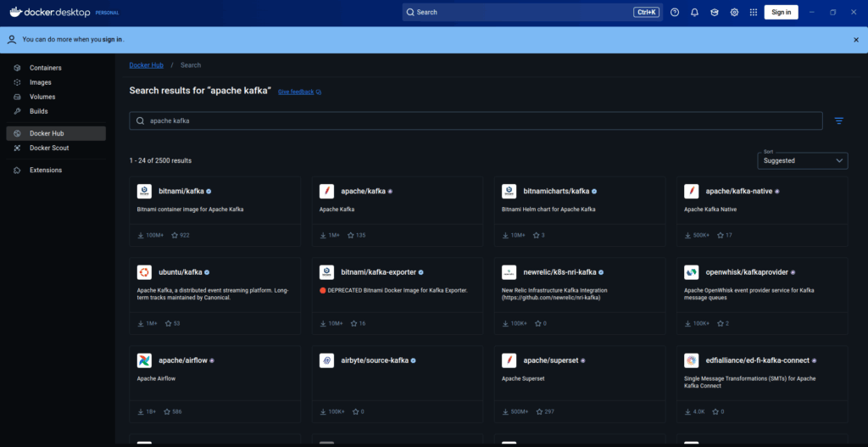Click the download icon showing 4.0K

(688, 412)
